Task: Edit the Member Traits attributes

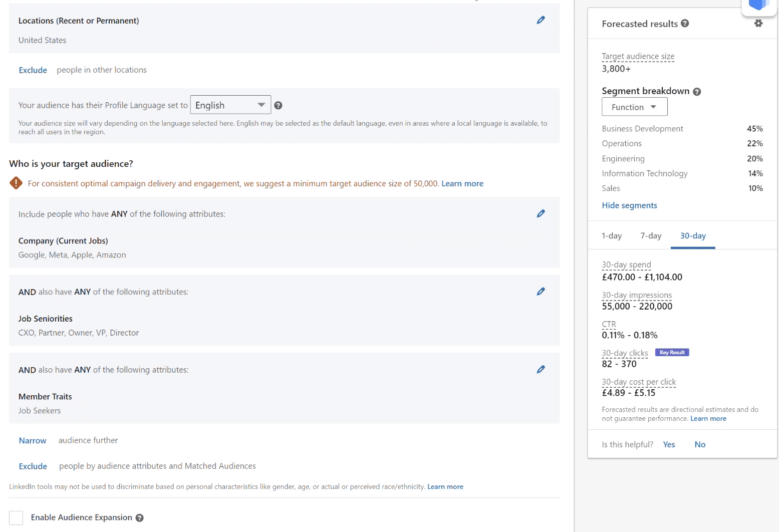Action: [541, 369]
